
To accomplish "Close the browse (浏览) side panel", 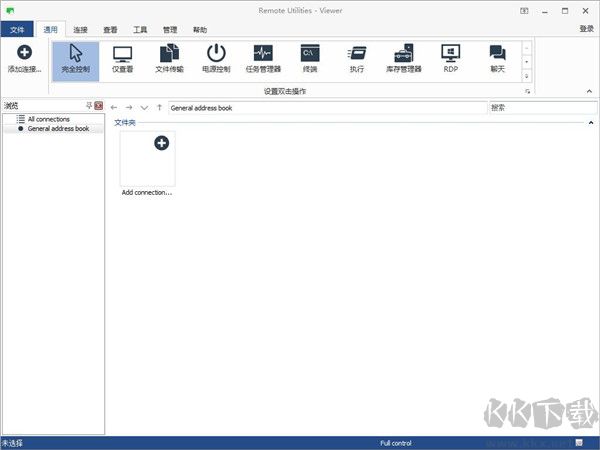I will [99, 105].
